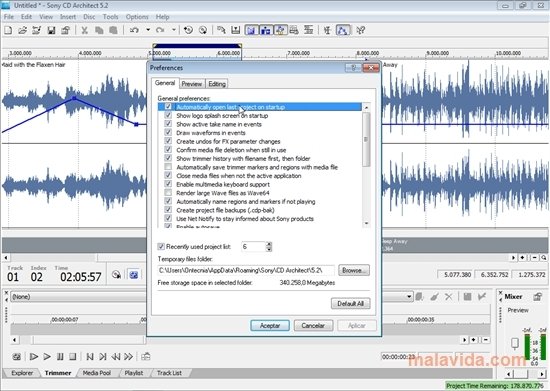Click the Go to End transport icon
The height and width of the screenshot is (391, 550).
pos(102,357)
